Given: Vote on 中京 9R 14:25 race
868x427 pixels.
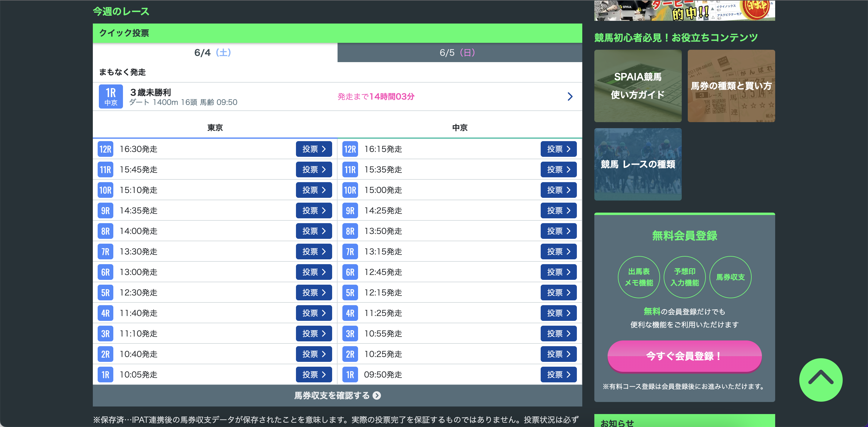Looking at the screenshot, I should click(559, 211).
